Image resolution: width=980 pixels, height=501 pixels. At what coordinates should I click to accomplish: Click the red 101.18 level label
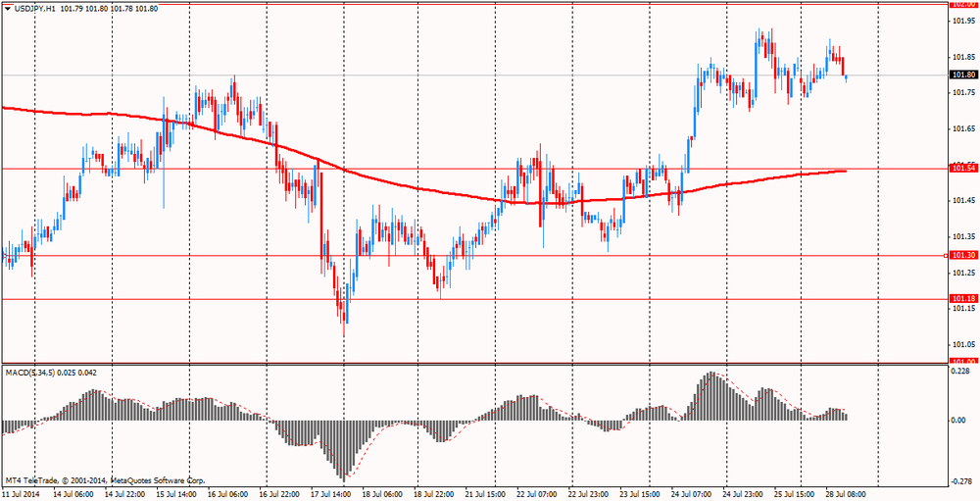click(x=963, y=298)
